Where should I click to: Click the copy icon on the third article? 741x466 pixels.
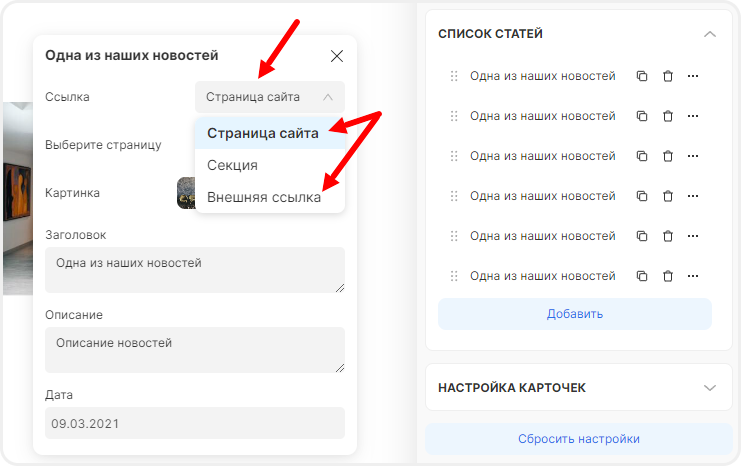642,156
